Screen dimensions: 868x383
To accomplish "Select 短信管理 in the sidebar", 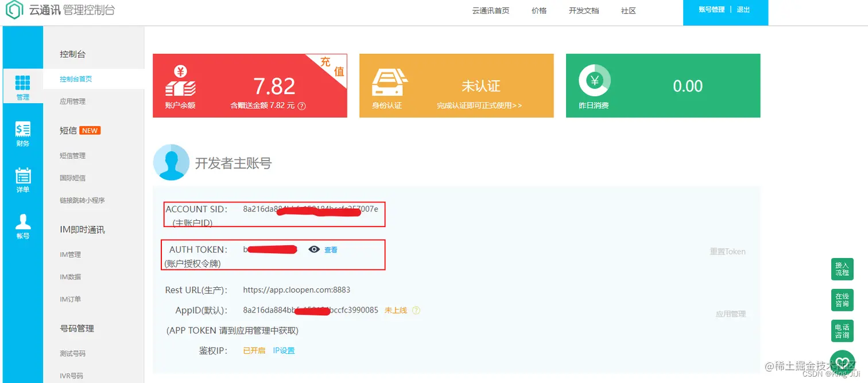I will [73, 156].
